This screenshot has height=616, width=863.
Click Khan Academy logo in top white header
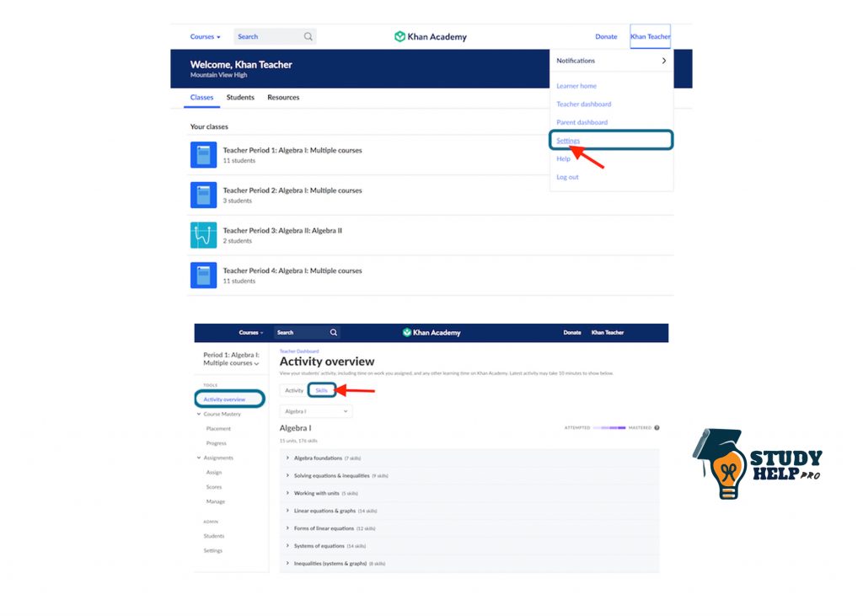(x=431, y=36)
